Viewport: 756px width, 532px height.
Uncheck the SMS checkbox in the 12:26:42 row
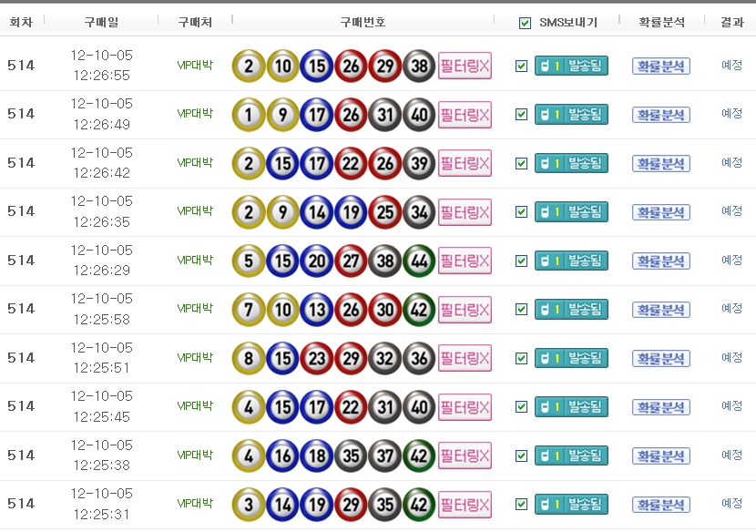[x=521, y=163]
